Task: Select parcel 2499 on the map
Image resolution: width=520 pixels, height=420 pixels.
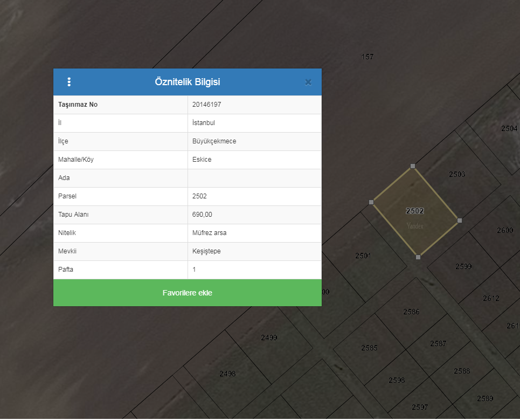Action: (269, 338)
